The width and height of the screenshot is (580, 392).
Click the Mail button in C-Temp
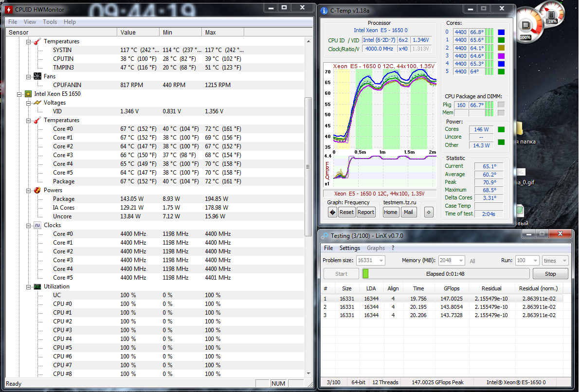click(408, 212)
